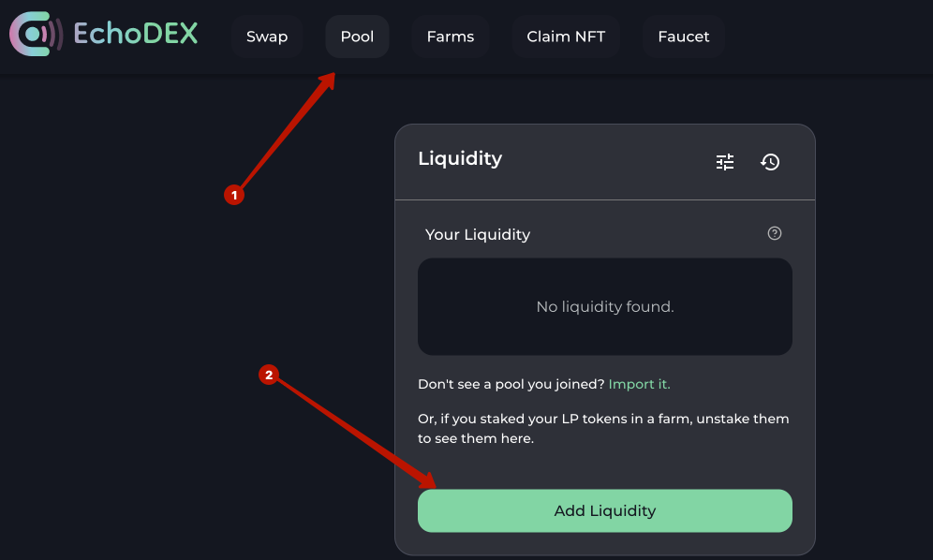This screenshot has width=933, height=560.
Task: Click the Liquidity panel heading
Action: click(x=460, y=158)
